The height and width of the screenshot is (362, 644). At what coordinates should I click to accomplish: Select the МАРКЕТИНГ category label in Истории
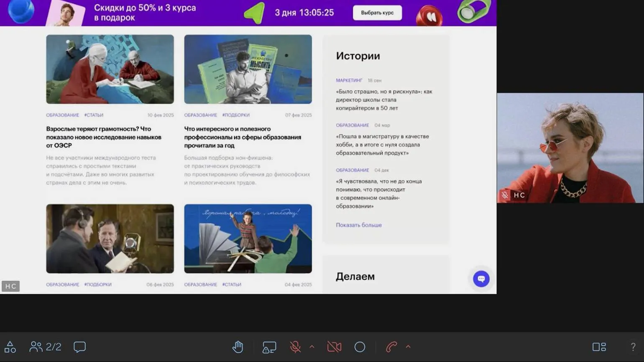point(349,80)
